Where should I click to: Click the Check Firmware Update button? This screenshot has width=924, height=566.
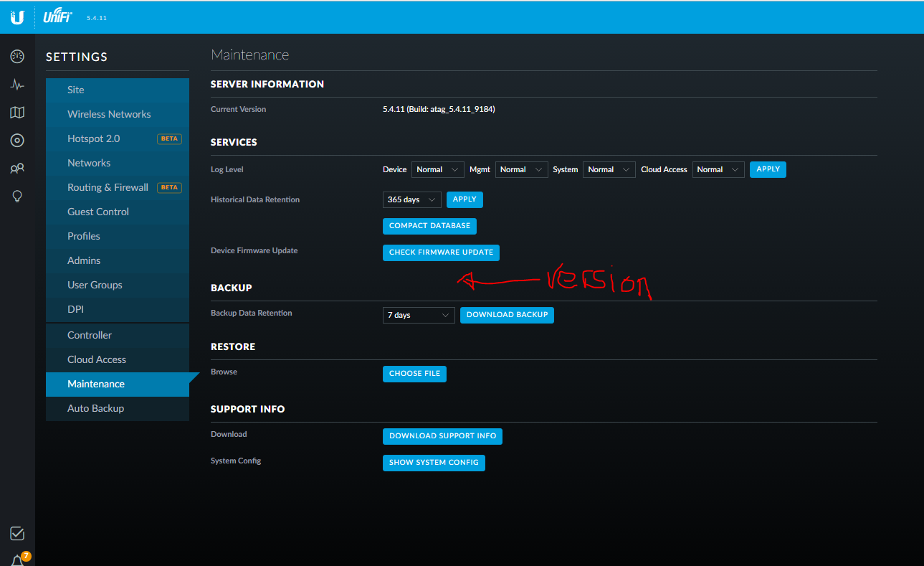pos(441,253)
